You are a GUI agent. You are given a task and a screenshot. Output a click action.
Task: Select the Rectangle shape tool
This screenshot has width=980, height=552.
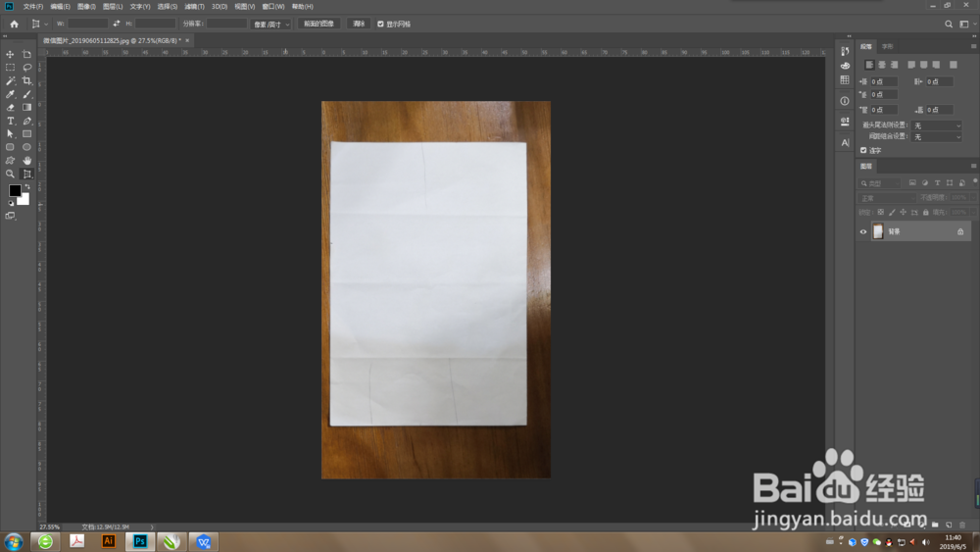click(26, 133)
